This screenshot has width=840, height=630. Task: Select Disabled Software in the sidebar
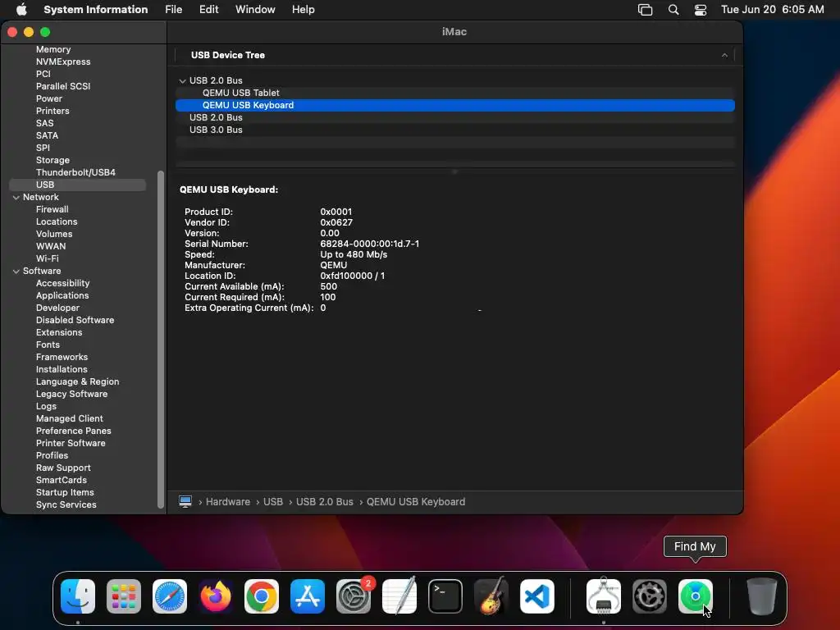[75, 321]
